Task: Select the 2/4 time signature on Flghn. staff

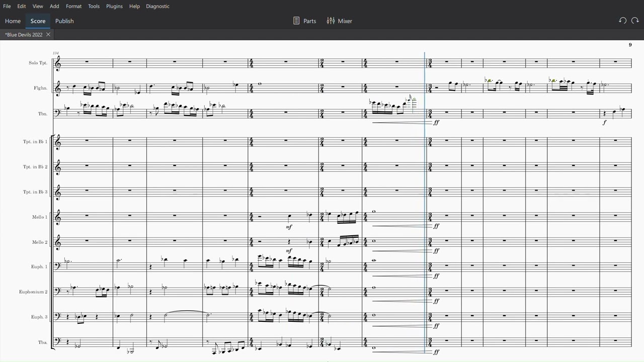Action: tap(322, 88)
